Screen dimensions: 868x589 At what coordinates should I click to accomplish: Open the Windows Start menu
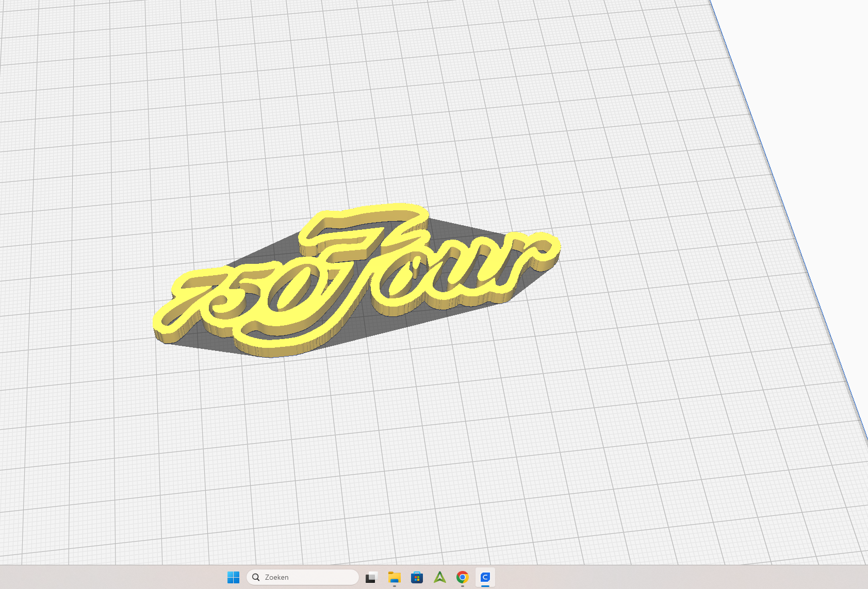(234, 577)
